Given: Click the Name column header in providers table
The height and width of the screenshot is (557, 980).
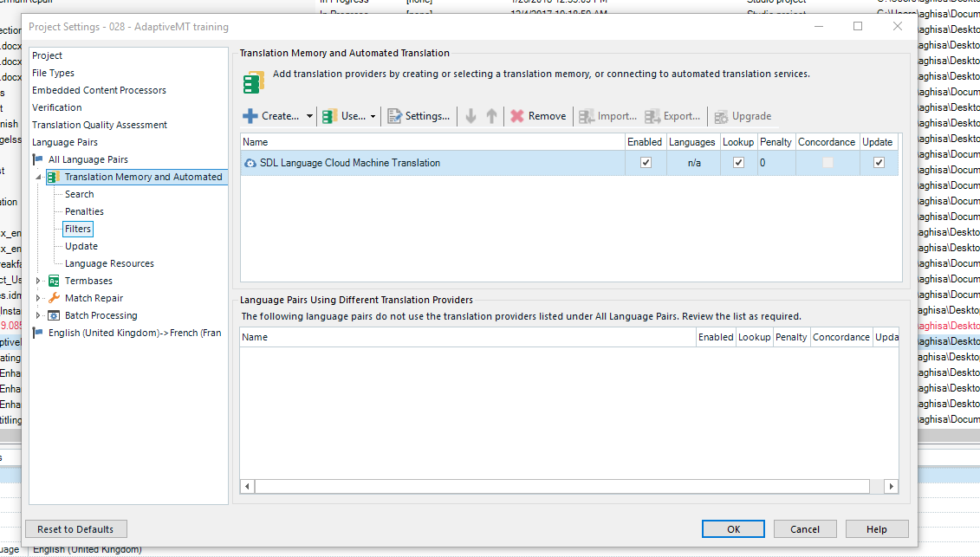Looking at the screenshot, I should pos(432,142).
